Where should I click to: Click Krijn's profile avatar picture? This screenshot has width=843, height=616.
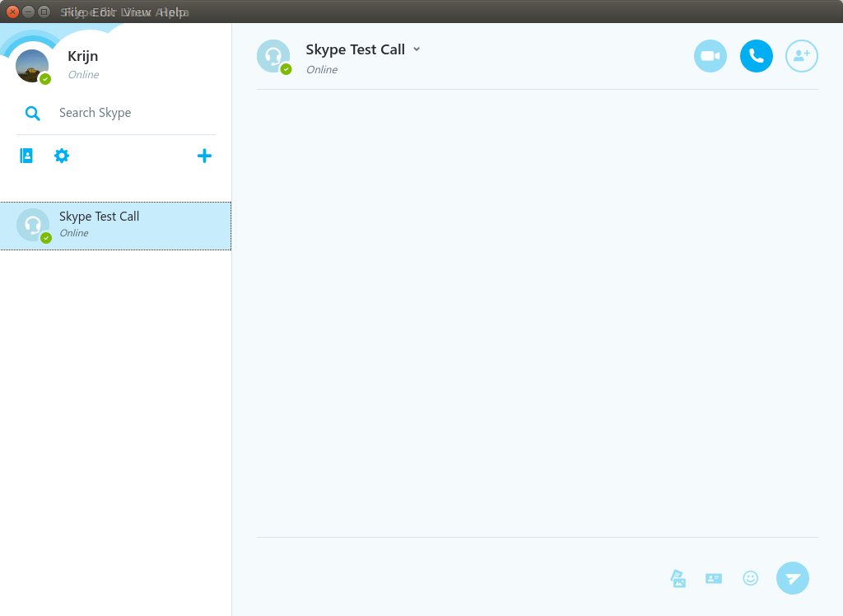[x=32, y=66]
